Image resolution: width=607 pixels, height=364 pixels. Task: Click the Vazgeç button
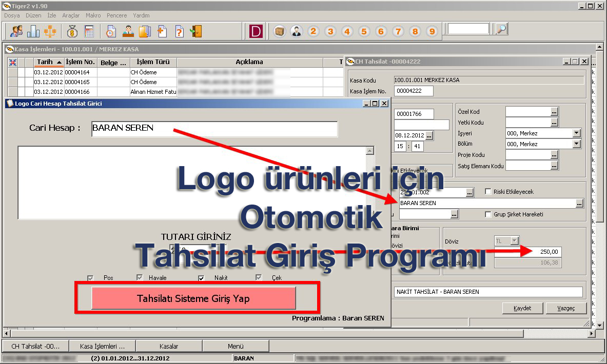pyautogui.click(x=566, y=308)
